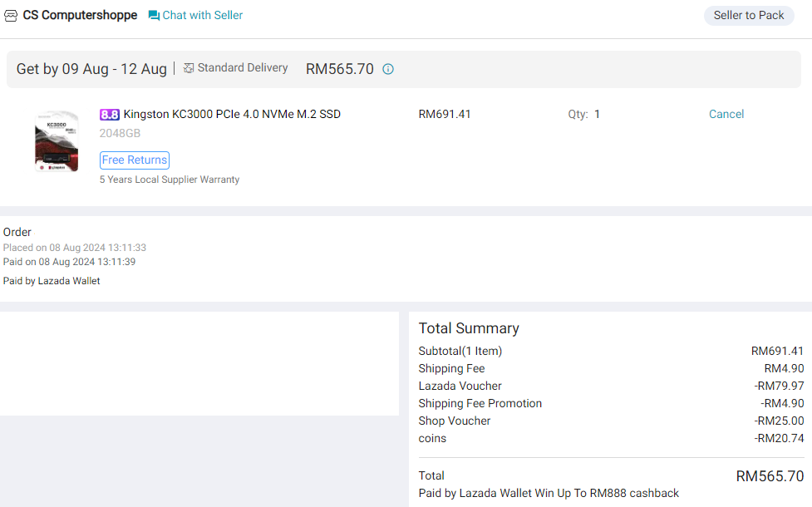Click the 2048GB variant text
This screenshot has height=507, width=812.
point(120,133)
